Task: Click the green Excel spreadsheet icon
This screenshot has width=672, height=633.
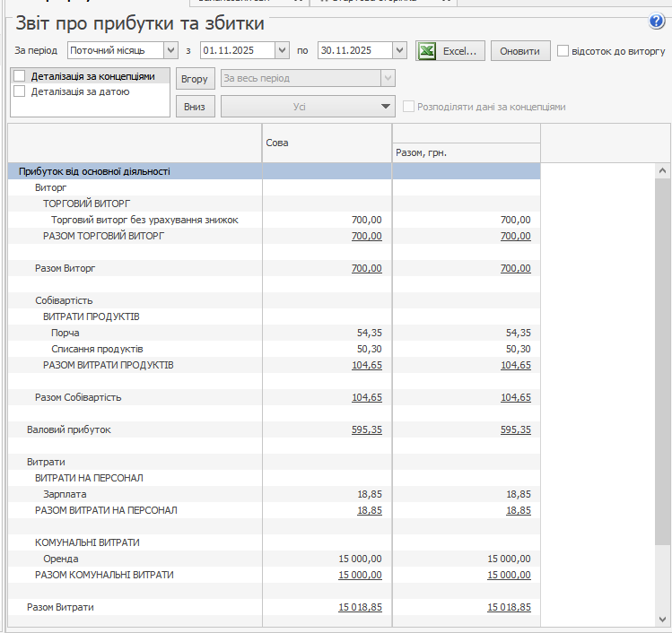Action: (426, 51)
